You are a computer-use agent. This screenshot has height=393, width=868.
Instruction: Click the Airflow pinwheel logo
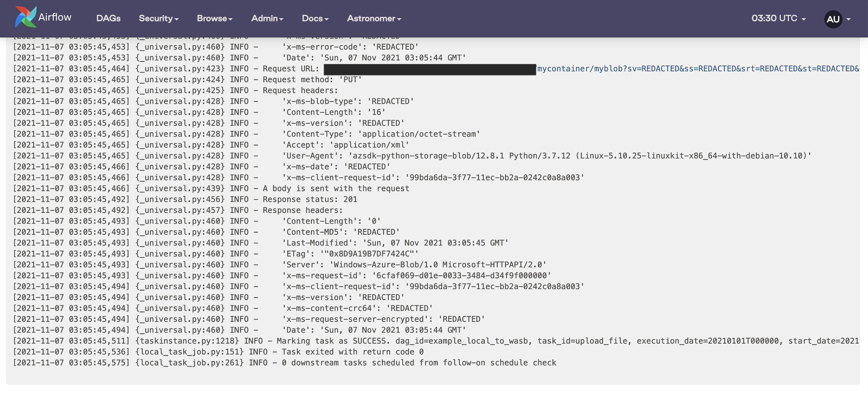click(x=26, y=17)
